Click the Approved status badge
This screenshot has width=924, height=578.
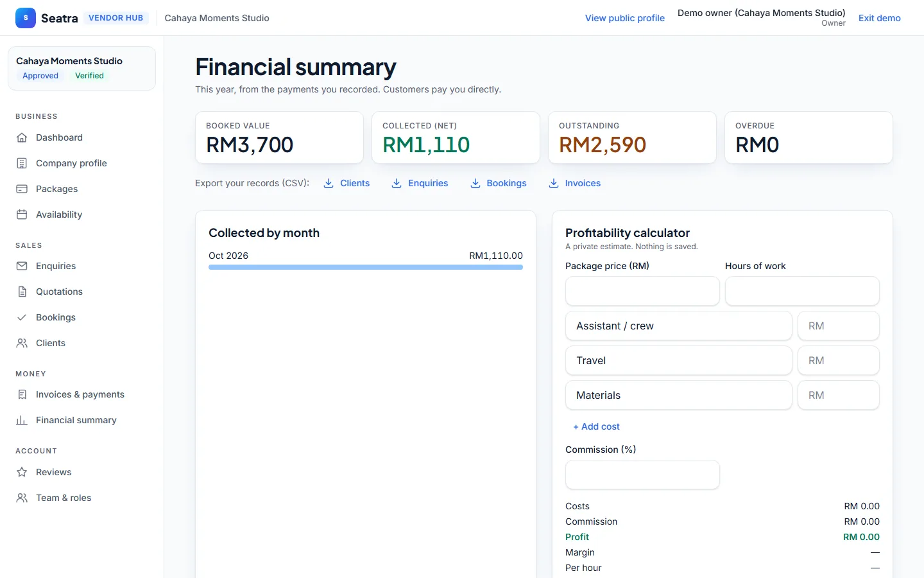coord(40,76)
